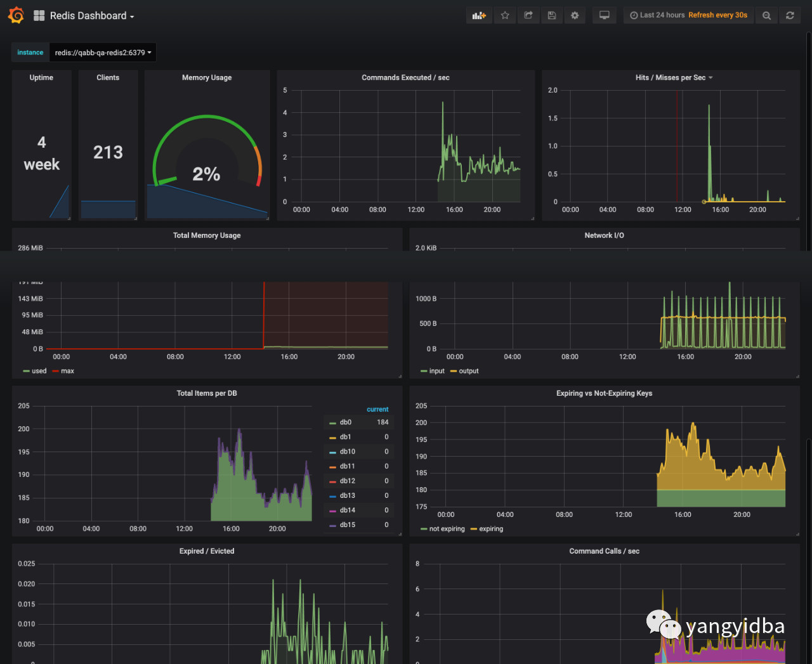The height and width of the screenshot is (664, 812).
Task: Open the Share dashboard icon
Action: [528, 15]
